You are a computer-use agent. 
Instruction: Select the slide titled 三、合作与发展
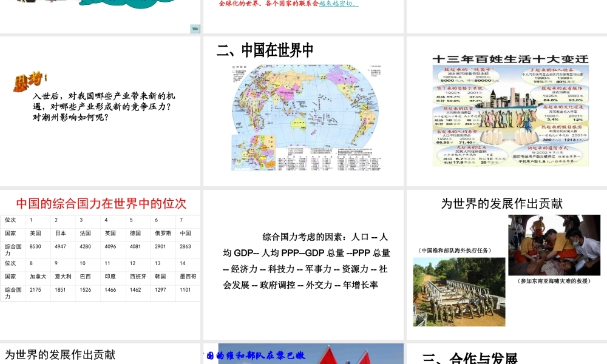tap(507, 354)
